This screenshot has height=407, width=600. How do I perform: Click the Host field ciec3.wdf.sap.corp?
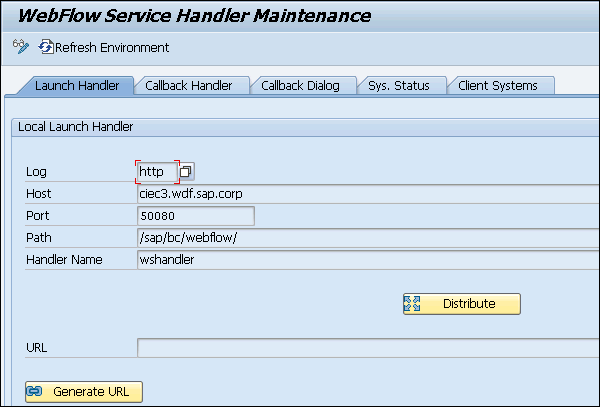tap(368, 194)
